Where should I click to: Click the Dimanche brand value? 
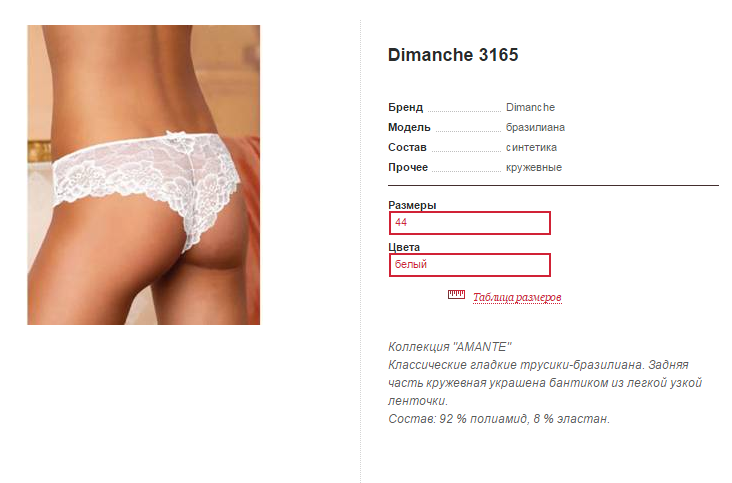(x=530, y=107)
